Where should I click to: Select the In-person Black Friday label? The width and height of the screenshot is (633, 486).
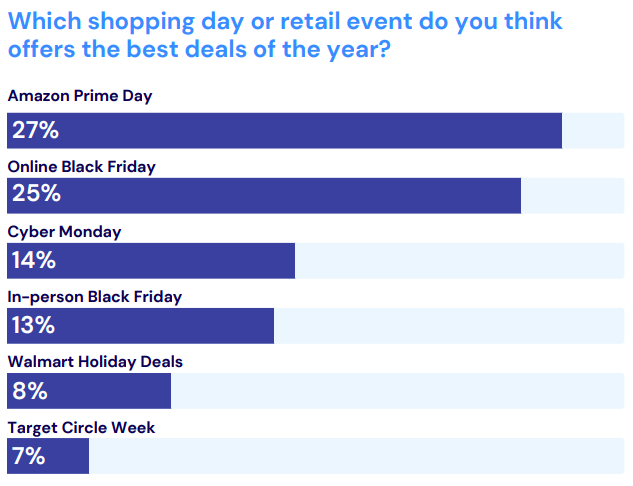point(94,297)
